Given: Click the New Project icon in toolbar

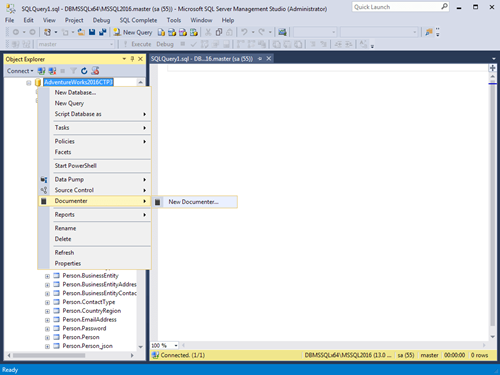Looking at the screenshot, I should tap(48, 32).
